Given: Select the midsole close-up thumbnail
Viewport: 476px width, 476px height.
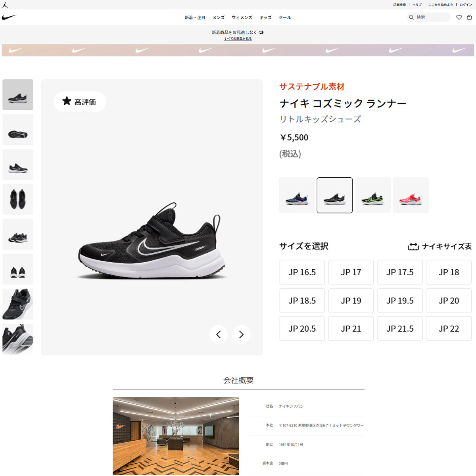Looking at the screenshot, I should point(18,339).
